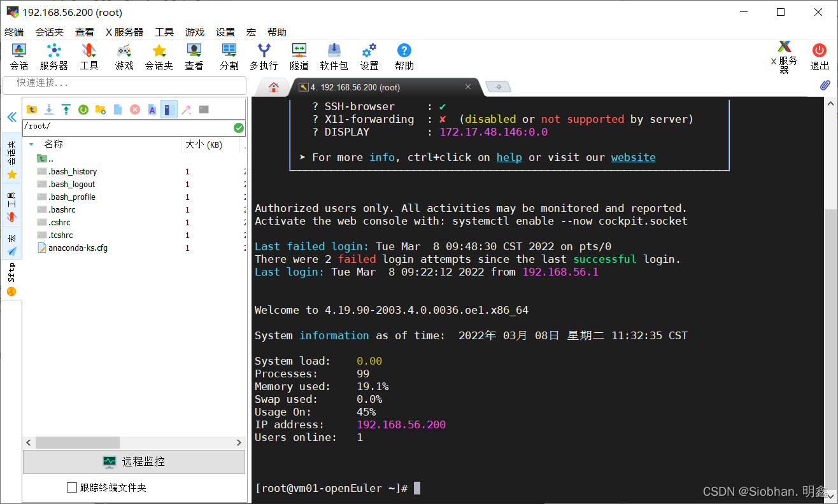This screenshot has height=504, width=838.
Task: Click the 远程监控 button
Action: [134, 462]
